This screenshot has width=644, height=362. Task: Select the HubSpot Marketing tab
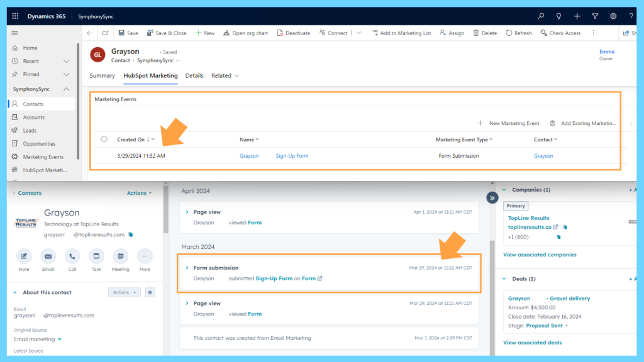[x=151, y=75]
